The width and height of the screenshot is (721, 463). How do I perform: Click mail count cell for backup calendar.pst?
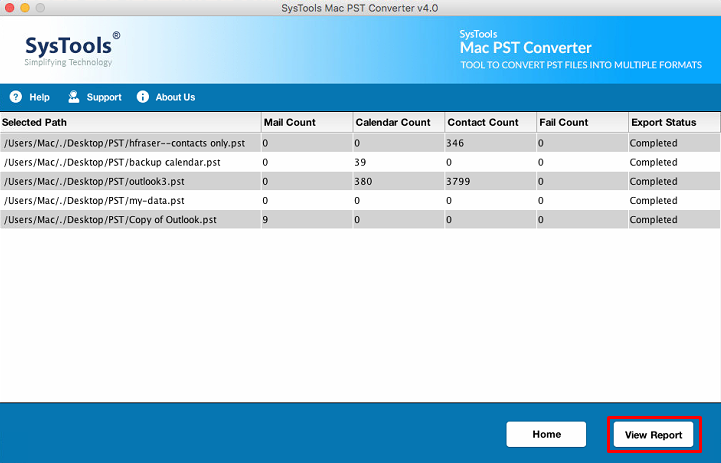click(x=307, y=162)
